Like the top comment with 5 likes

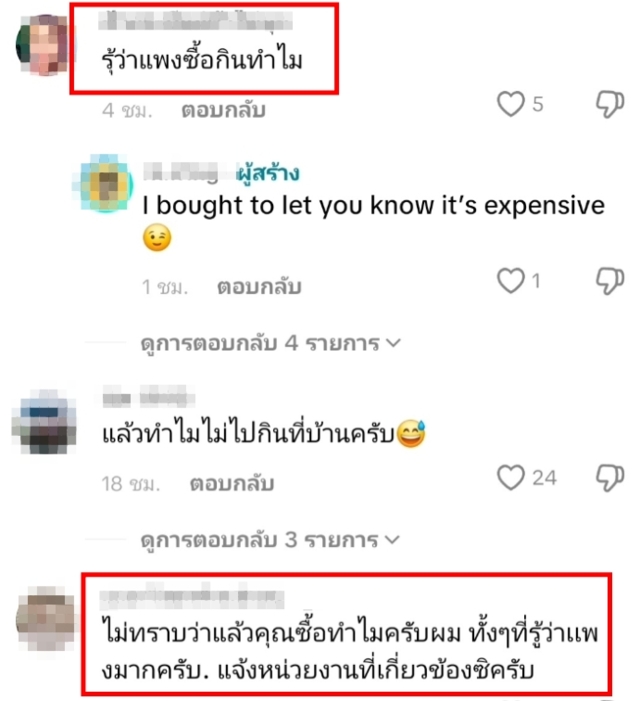coord(511,104)
